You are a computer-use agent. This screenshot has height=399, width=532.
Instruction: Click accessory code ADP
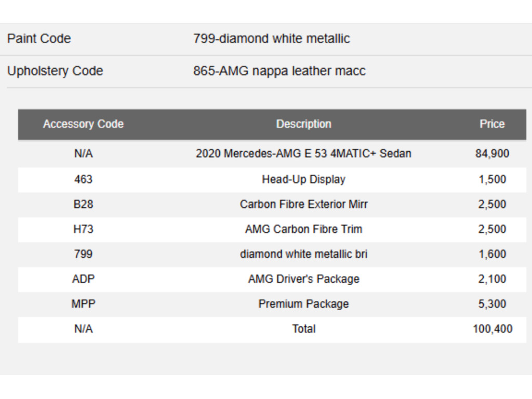pyautogui.click(x=83, y=279)
